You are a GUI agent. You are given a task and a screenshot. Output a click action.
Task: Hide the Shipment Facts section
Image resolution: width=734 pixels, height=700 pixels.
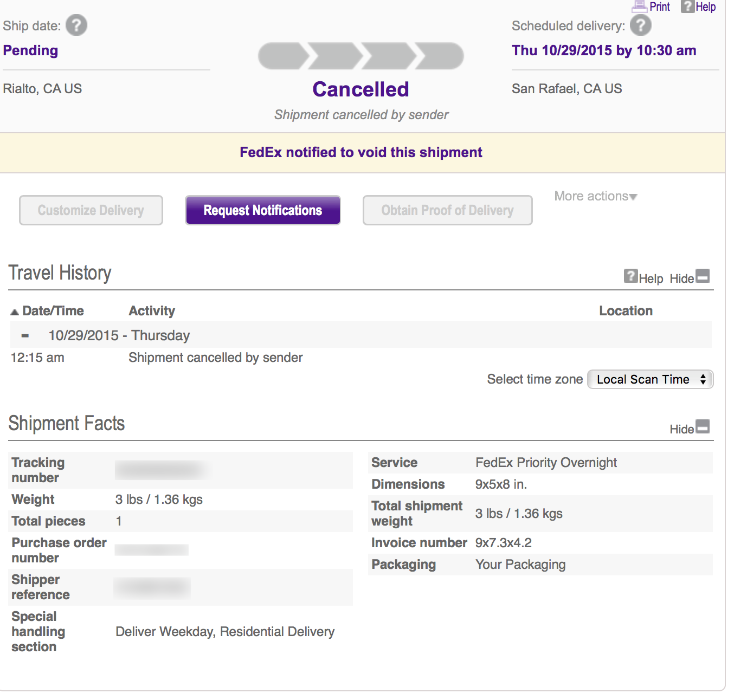(690, 428)
